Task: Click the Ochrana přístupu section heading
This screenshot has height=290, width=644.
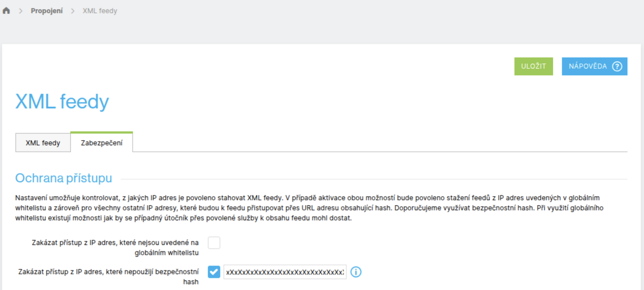Action: (64, 178)
